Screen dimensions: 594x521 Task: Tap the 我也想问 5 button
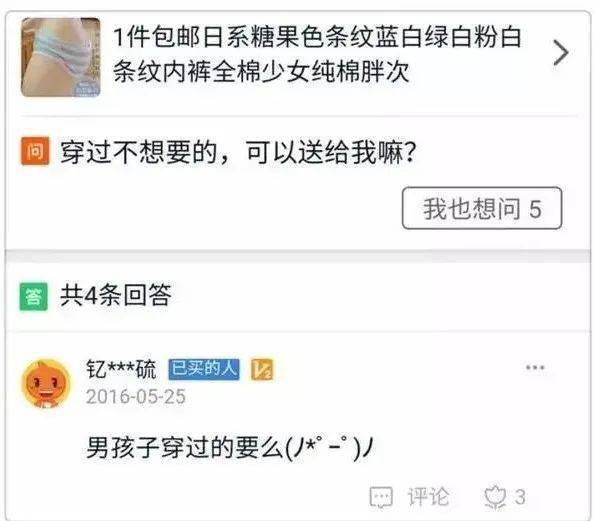(482, 208)
